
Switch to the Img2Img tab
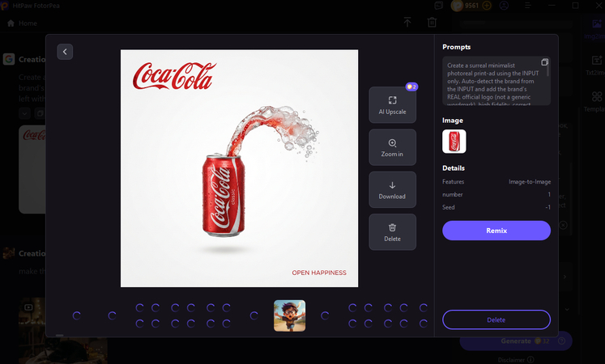[x=594, y=29]
